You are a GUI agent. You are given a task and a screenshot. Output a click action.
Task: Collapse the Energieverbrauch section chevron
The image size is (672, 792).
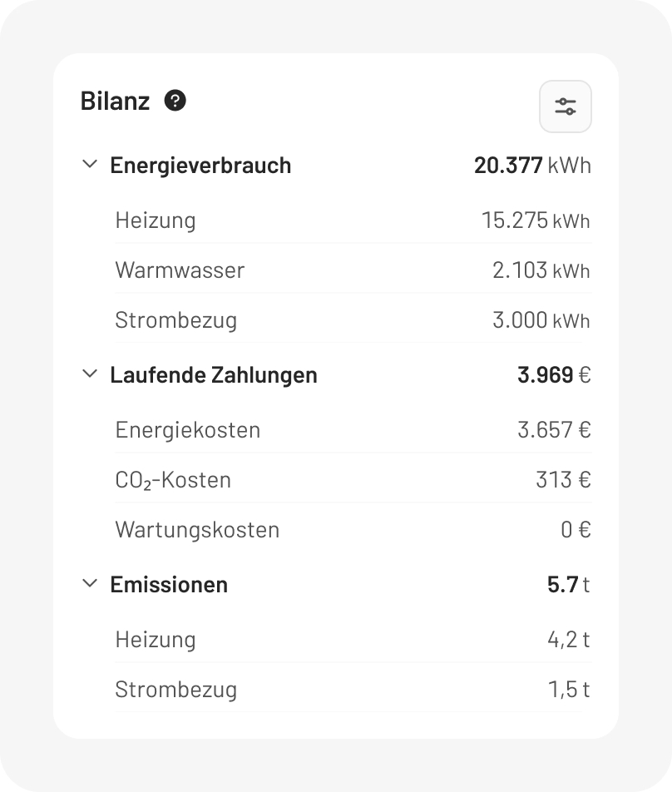(90, 165)
